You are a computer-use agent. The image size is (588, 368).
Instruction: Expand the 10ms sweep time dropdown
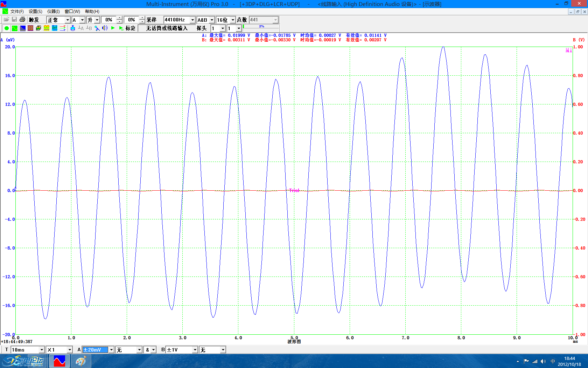(42, 350)
